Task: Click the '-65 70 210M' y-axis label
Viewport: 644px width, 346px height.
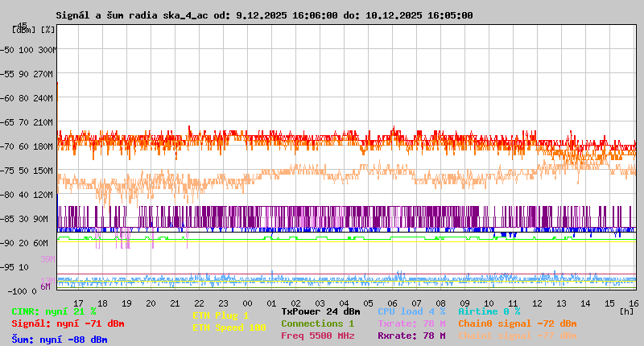Action: tap(27, 122)
